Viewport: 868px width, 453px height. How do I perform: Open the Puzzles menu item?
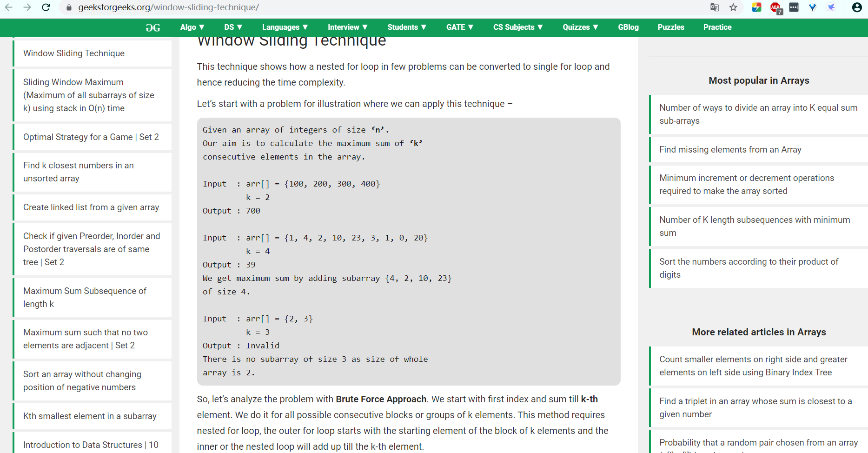click(x=671, y=27)
